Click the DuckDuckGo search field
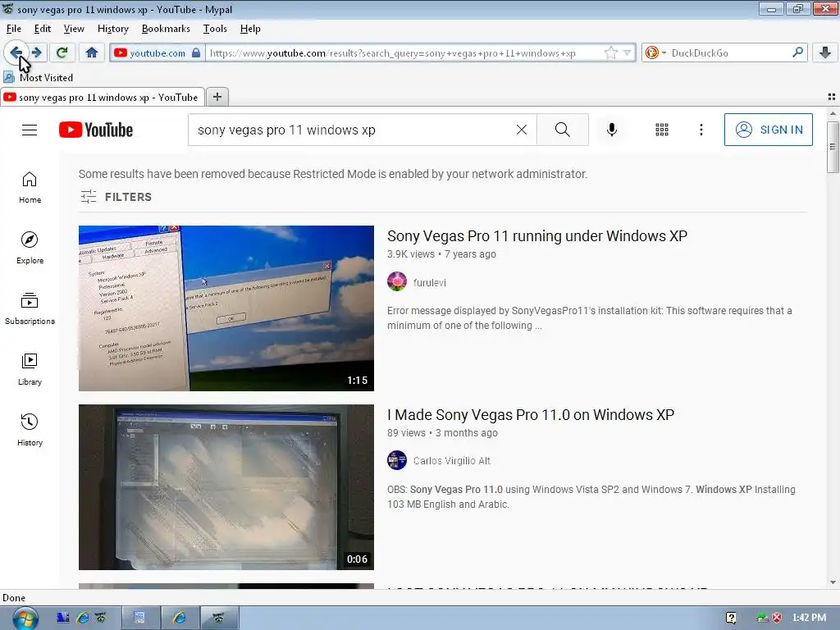The height and width of the screenshot is (630, 840). click(728, 52)
